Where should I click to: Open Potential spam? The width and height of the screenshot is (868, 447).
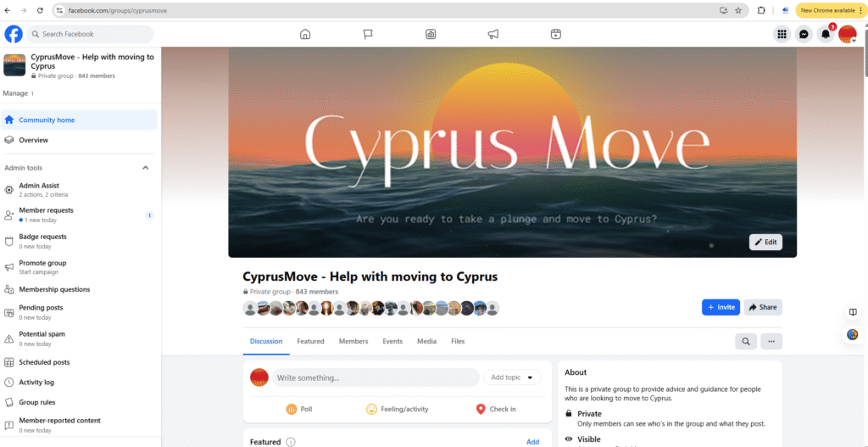click(79, 338)
